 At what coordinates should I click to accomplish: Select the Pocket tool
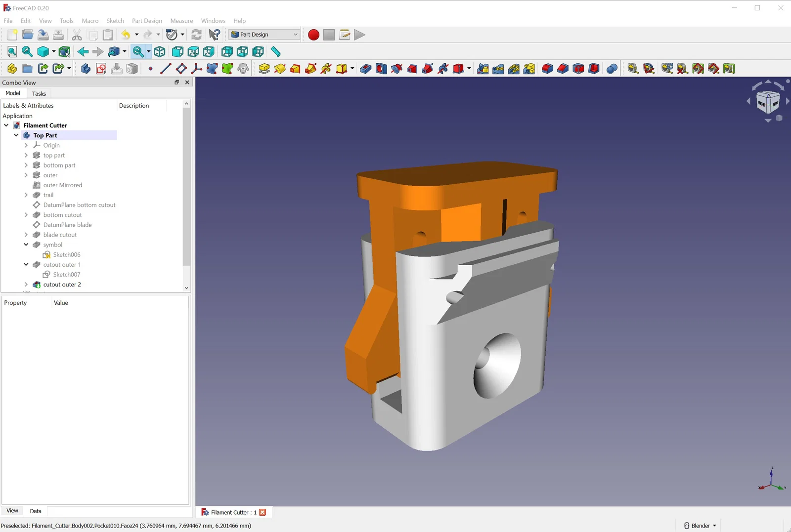tap(366, 69)
